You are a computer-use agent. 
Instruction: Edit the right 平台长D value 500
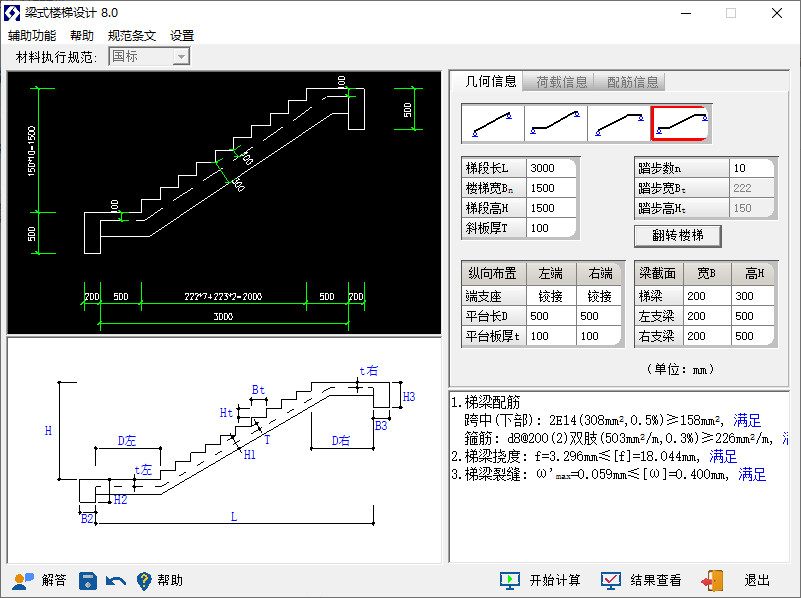click(599, 316)
